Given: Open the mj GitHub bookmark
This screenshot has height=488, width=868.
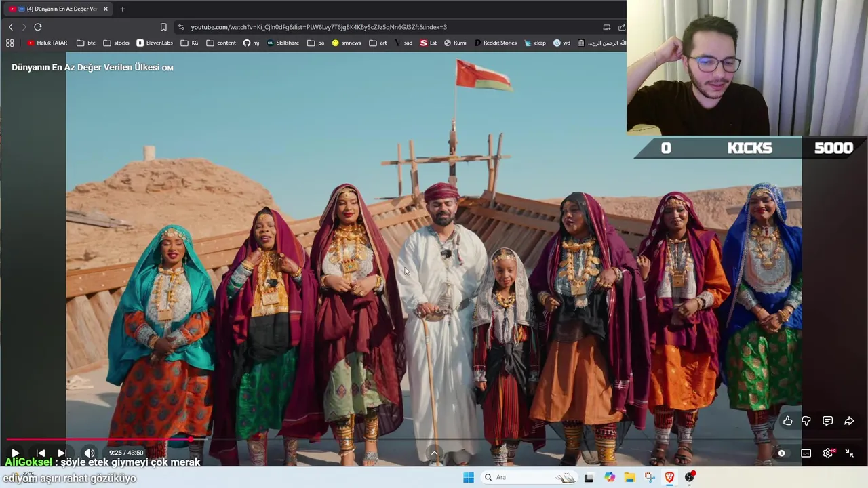Looking at the screenshot, I should click(x=252, y=43).
